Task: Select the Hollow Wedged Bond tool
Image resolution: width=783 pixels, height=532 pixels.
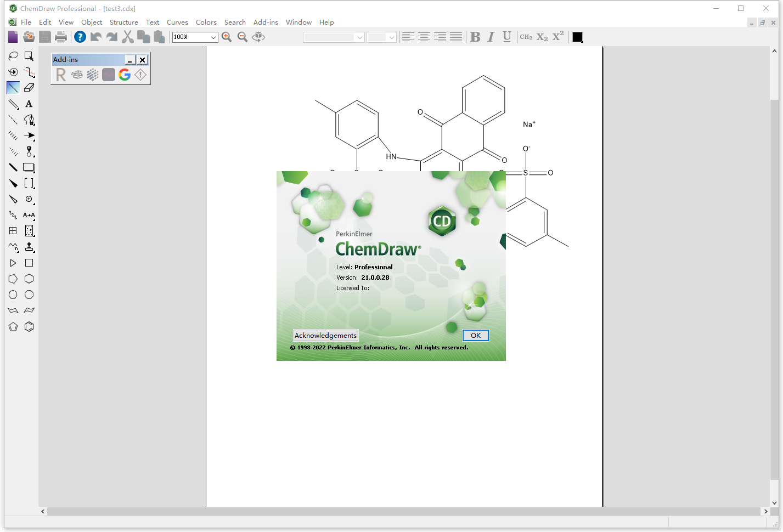Action: (13, 199)
